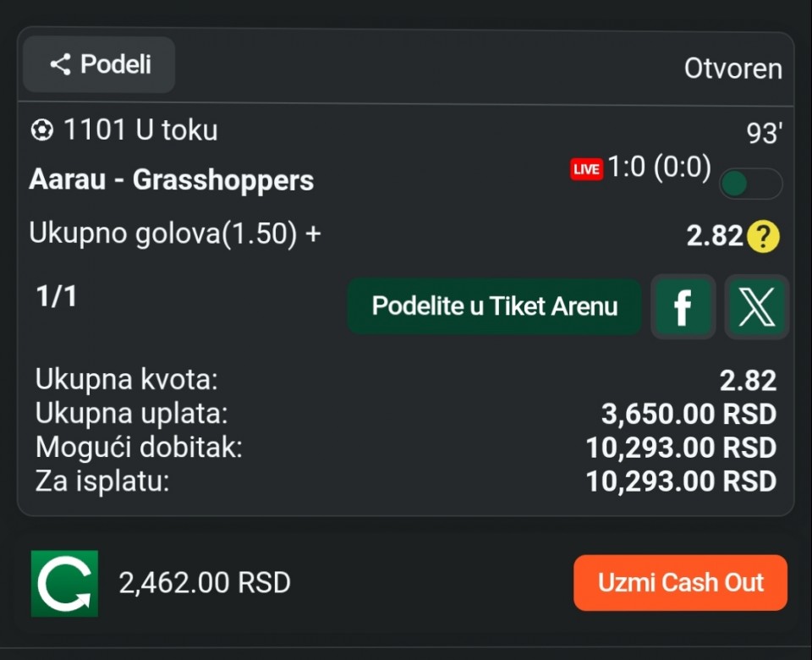The image size is (812, 660).
Task: Tap the Uzmi Cash Out button
Action: 680,583
